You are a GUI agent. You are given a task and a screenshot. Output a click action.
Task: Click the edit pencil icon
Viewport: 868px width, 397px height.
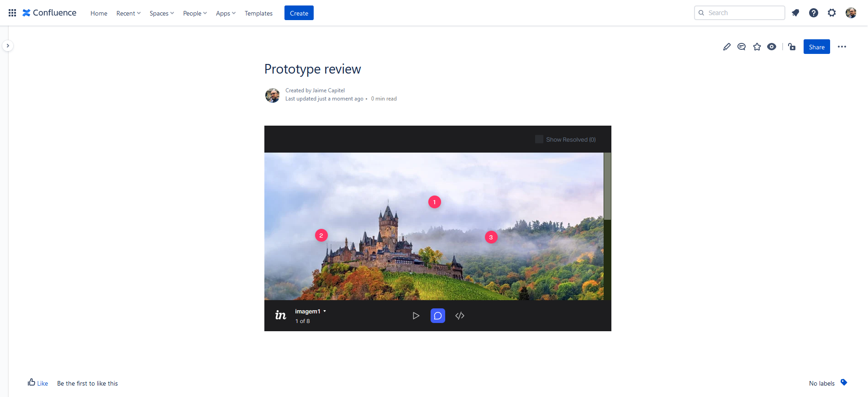click(727, 47)
